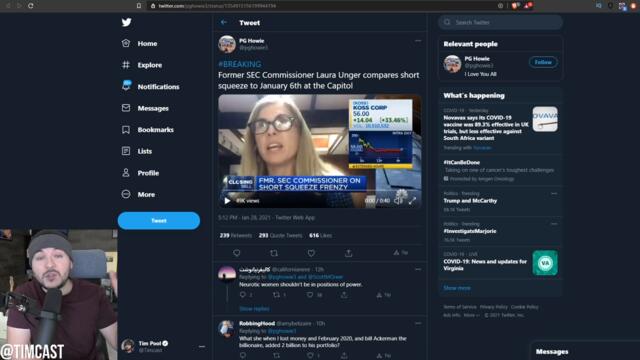Open Trump and McCarthy trend
Screen dimensions: 640x360
coord(470,201)
